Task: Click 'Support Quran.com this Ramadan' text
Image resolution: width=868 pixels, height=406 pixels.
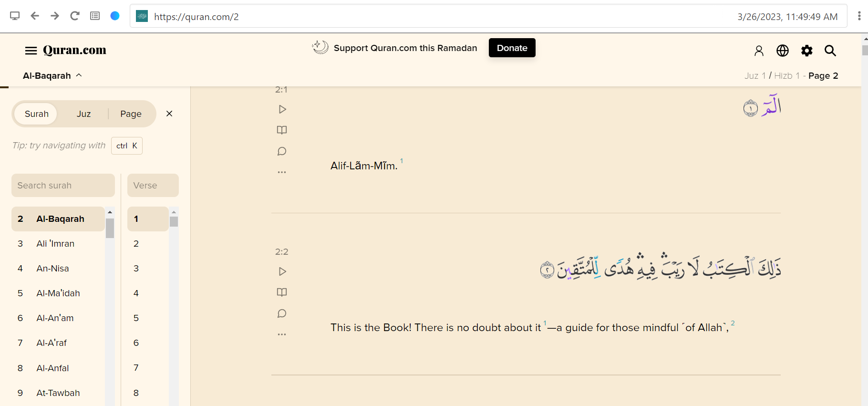Action: (x=405, y=48)
